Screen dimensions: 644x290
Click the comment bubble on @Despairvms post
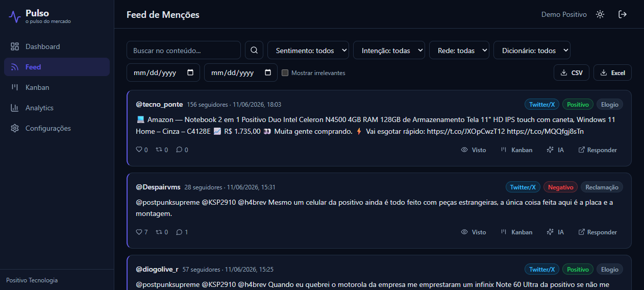(179, 232)
